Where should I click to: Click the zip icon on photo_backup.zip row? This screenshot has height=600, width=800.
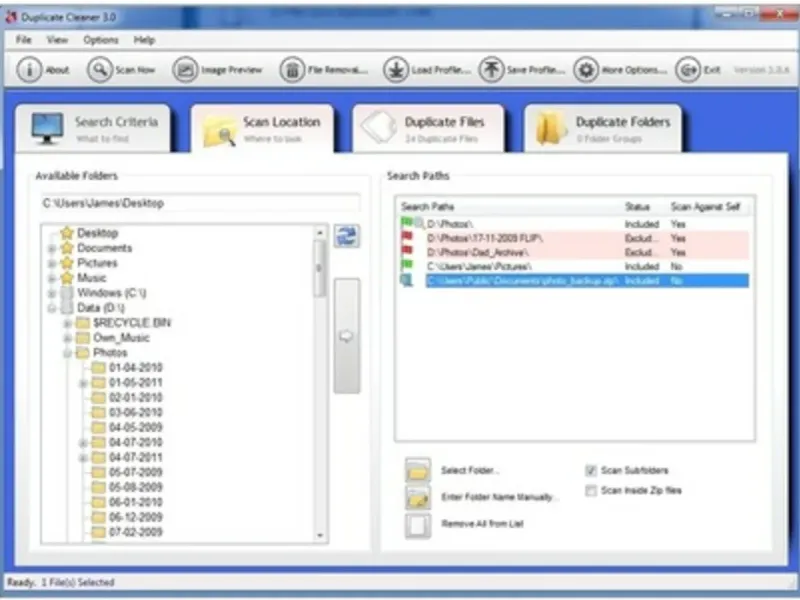click(407, 280)
